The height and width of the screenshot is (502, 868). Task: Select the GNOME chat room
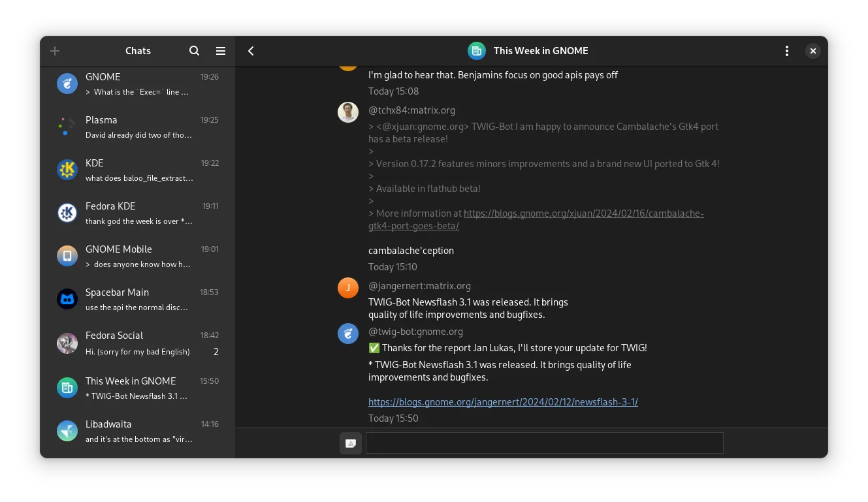tap(138, 84)
